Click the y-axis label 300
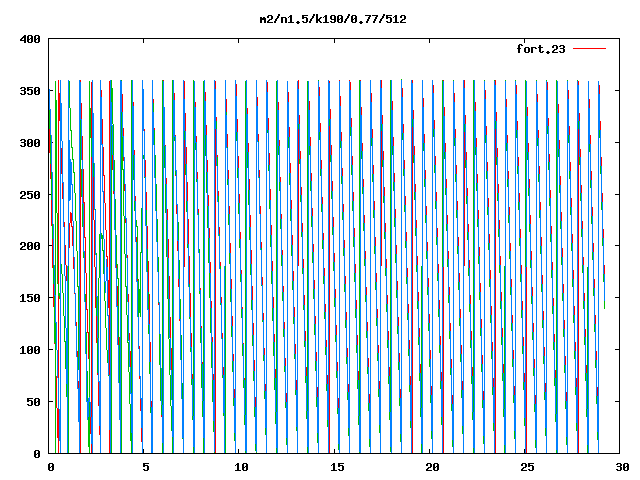Viewport: 640px width, 480px height. coord(30,143)
